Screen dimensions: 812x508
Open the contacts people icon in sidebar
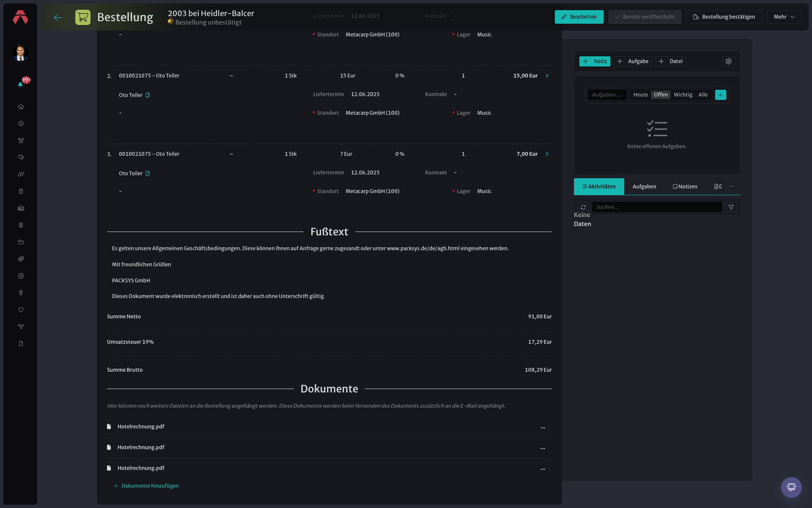[21, 141]
